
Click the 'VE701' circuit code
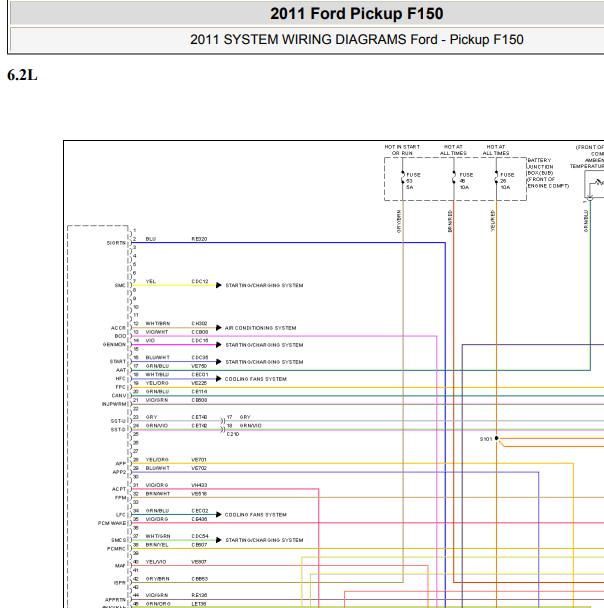pos(199,460)
